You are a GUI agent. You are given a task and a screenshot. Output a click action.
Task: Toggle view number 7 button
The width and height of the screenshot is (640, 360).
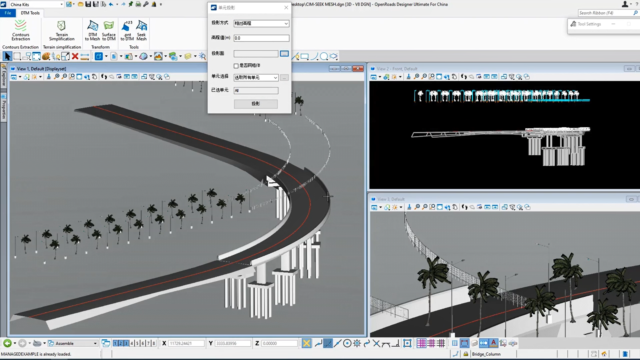click(148, 343)
